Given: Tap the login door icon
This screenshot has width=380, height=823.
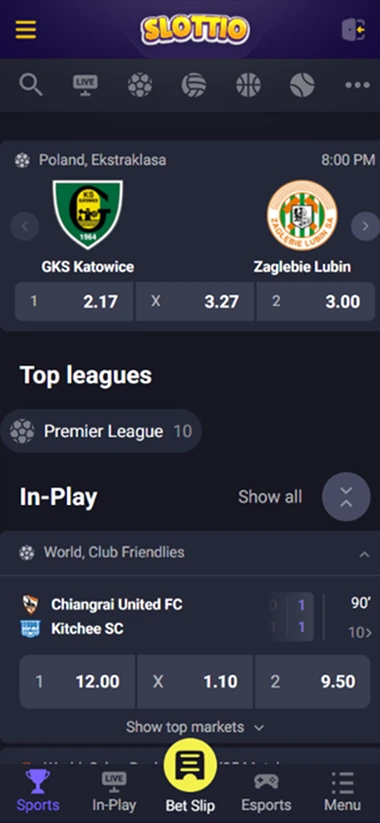Looking at the screenshot, I should pyautogui.click(x=353, y=29).
